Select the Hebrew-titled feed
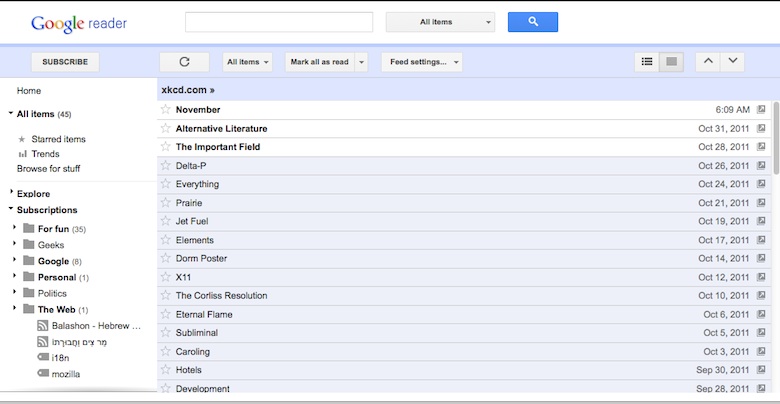The height and width of the screenshot is (404, 780). click(79, 342)
